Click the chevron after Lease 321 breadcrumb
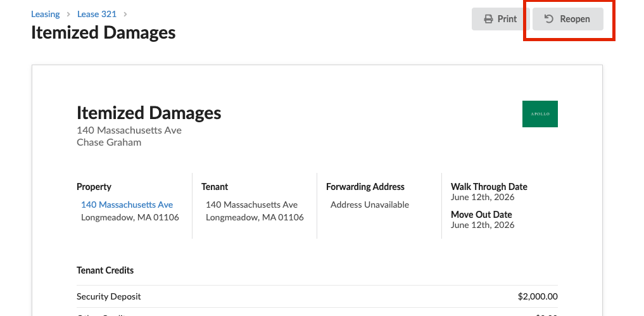 (125, 15)
